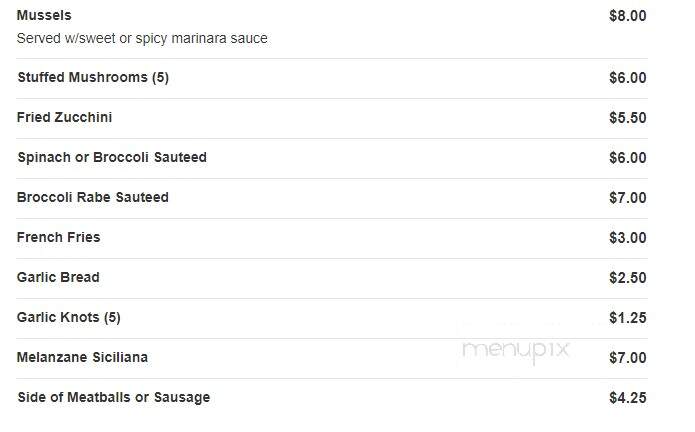Click the Garlic Knots (5) item

(69, 318)
